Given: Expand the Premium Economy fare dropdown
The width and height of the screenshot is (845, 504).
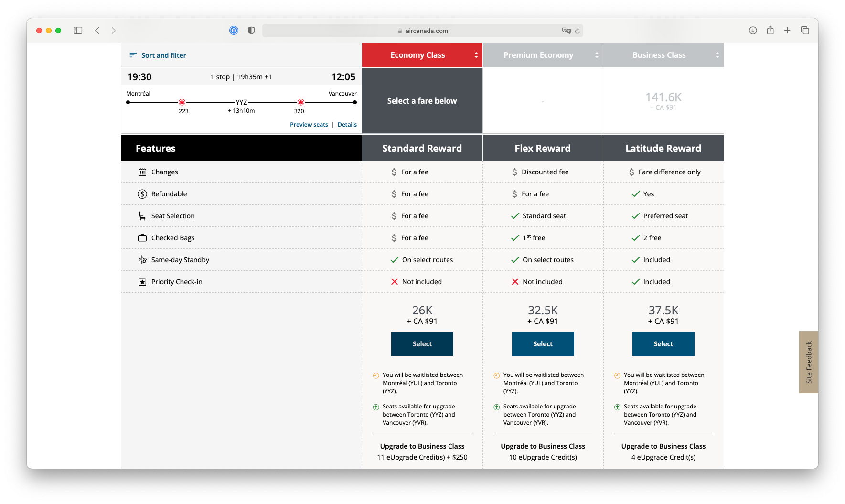Looking at the screenshot, I should (x=543, y=55).
